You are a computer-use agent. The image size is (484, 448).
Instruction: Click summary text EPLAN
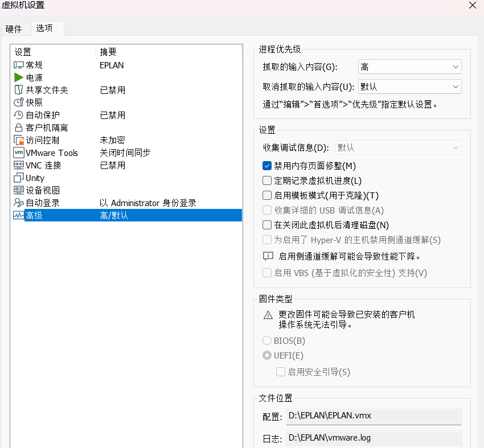click(x=112, y=65)
